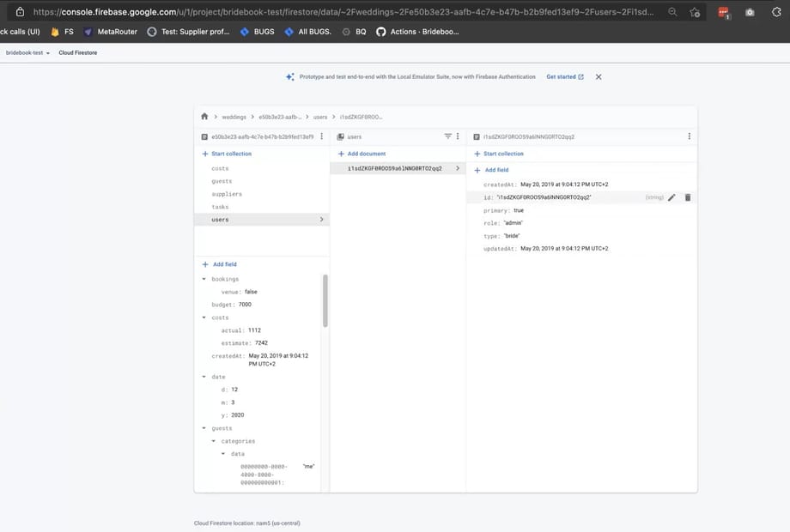Open the BUGS bookmark
790x532 pixels.
258,32
